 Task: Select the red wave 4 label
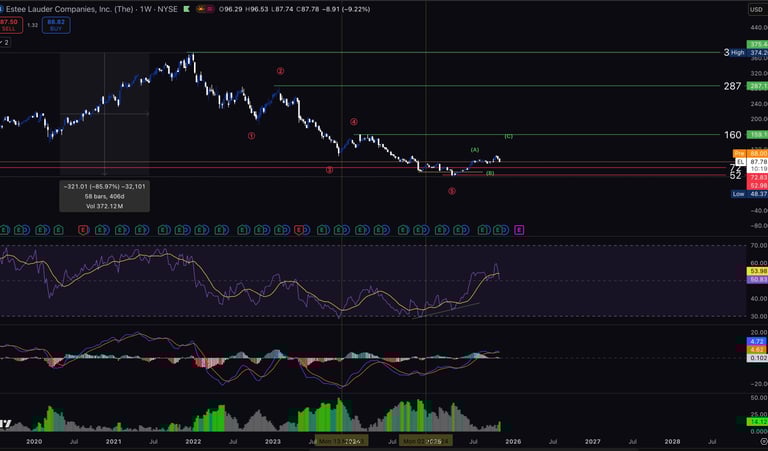(x=354, y=122)
